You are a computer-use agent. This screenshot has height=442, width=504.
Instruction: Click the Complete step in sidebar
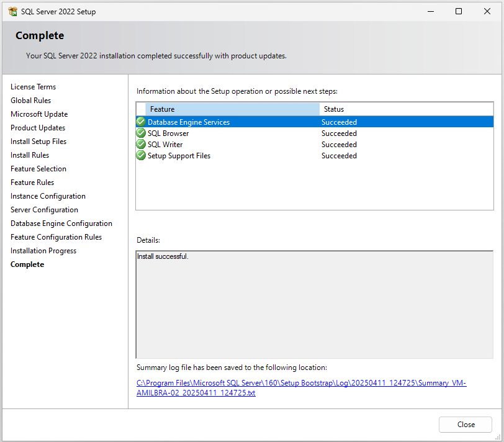(27, 264)
